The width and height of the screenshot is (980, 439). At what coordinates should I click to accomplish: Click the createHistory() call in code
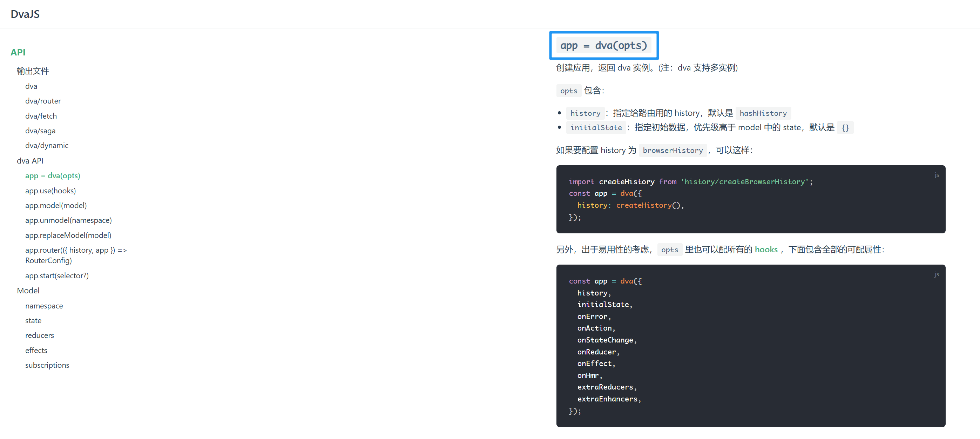click(648, 205)
